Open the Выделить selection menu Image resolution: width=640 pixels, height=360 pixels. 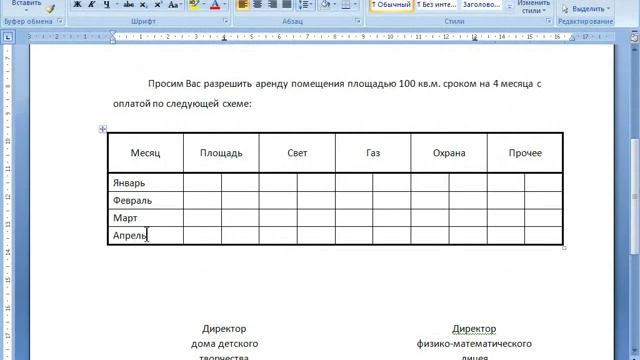coord(586,9)
